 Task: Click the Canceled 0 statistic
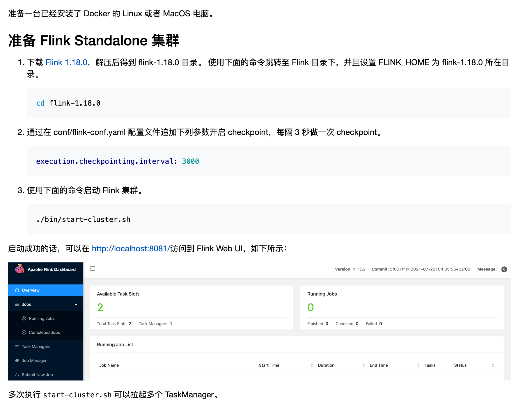click(x=347, y=324)
